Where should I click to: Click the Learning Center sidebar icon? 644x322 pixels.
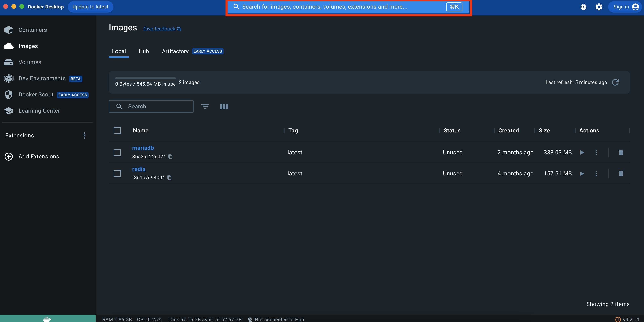pyautogui.click(x=9, y=110)
